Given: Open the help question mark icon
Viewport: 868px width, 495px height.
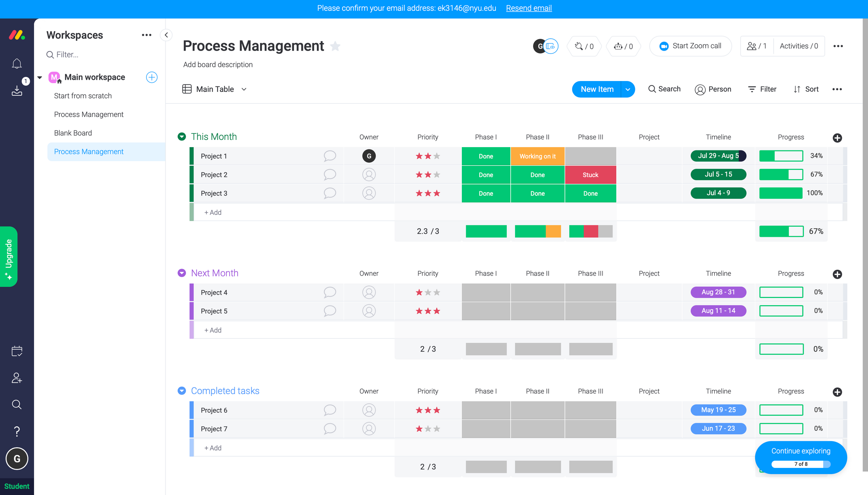Looking at the screenshot, I should pyautogui.click(x=17, y=431).
